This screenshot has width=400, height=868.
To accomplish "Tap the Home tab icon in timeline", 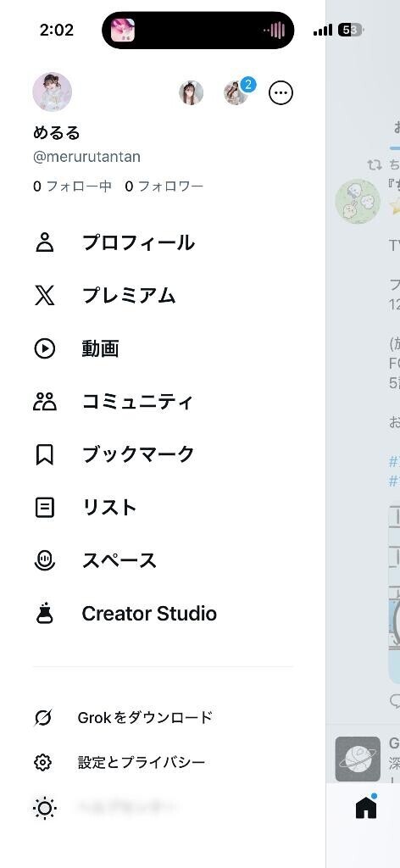I will click(366, 807).
